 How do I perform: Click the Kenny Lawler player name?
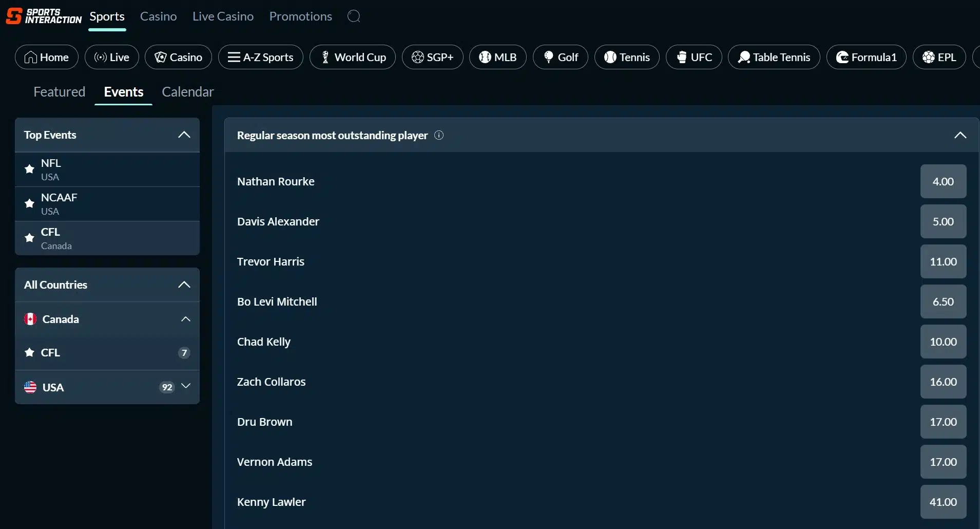point(271,502)
